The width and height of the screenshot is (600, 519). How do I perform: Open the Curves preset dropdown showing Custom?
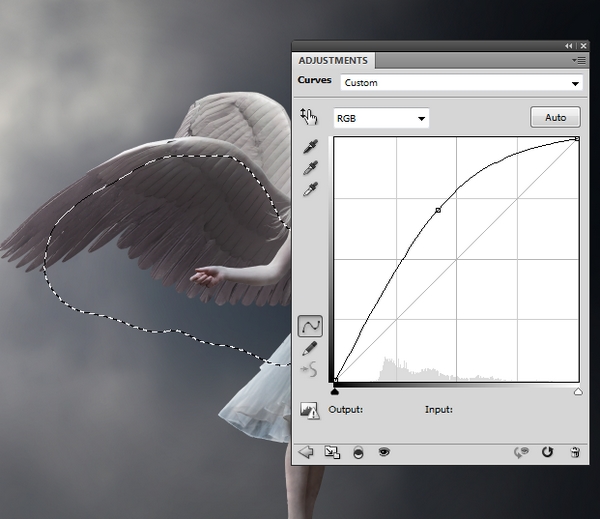461,83
